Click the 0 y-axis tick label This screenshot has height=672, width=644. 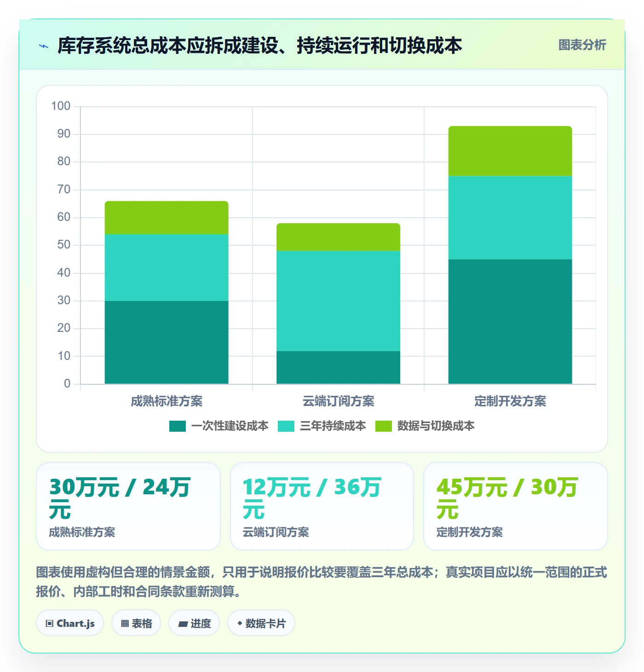pos(67,384)
